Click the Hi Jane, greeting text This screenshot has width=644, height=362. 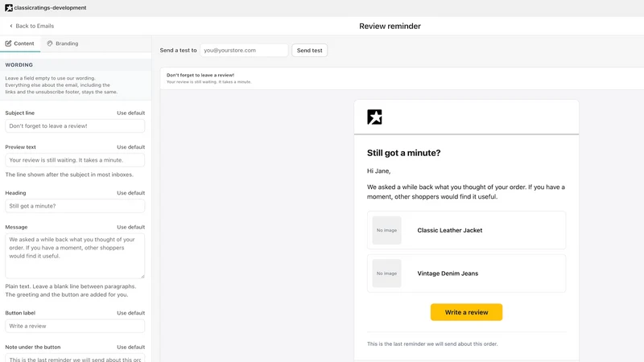pyautogui.click(x=378, y=171)
